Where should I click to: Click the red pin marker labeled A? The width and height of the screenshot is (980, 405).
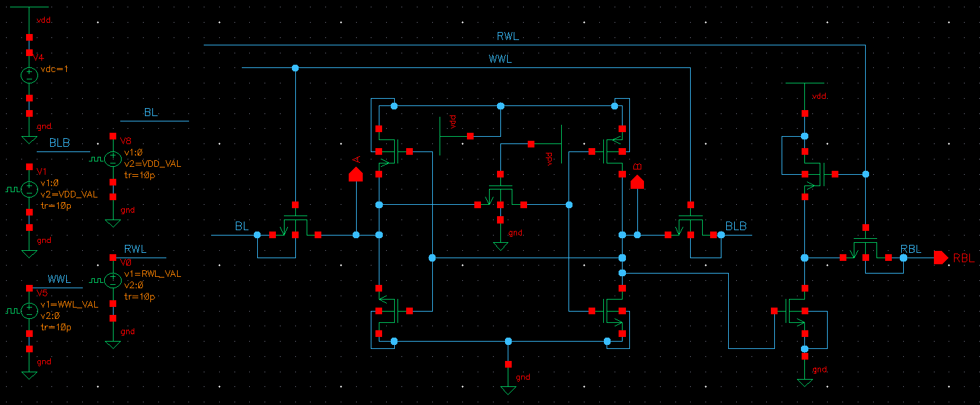[x=356, y=175]
